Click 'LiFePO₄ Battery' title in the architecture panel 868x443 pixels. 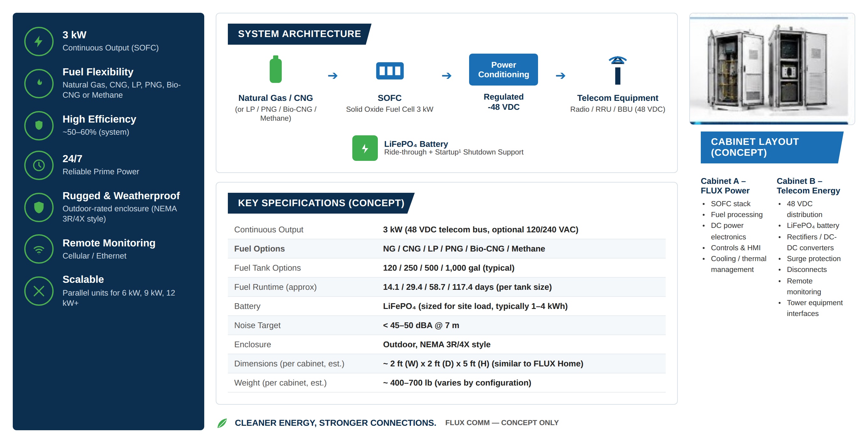(x=416, y=144)
